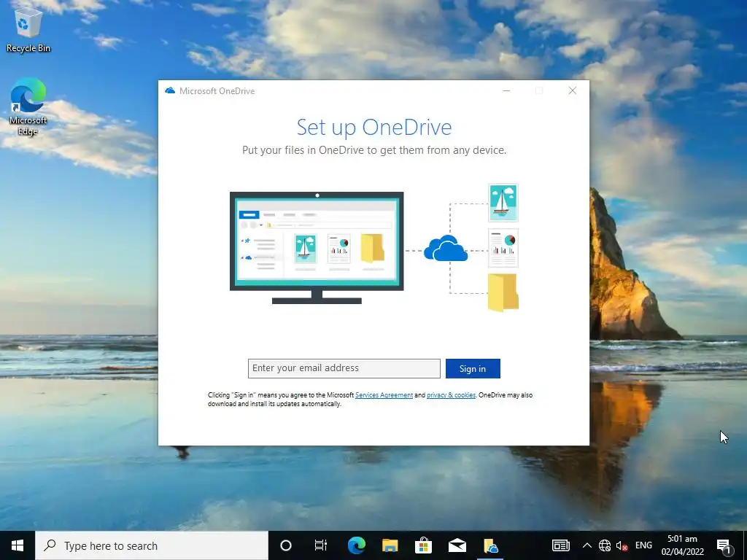The image size is (747, 560).
Task: Open the Mail app from the taskbar
Action: coord(457,545)
